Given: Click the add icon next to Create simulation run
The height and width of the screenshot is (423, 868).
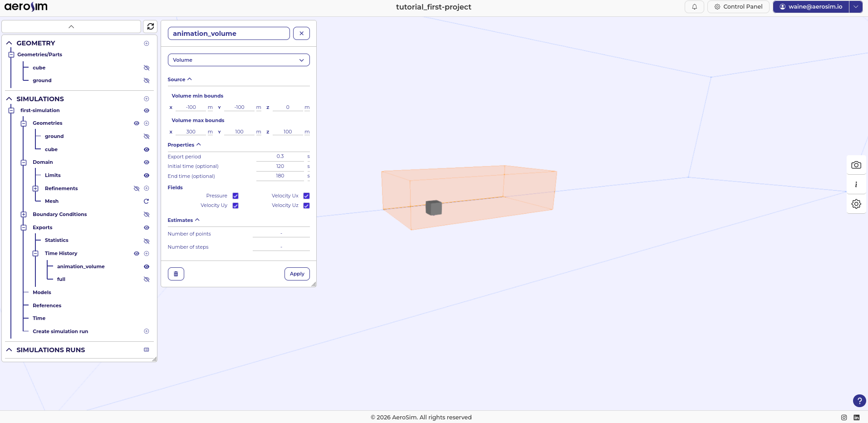Looking at the screenshot, I should click(146, 331).
